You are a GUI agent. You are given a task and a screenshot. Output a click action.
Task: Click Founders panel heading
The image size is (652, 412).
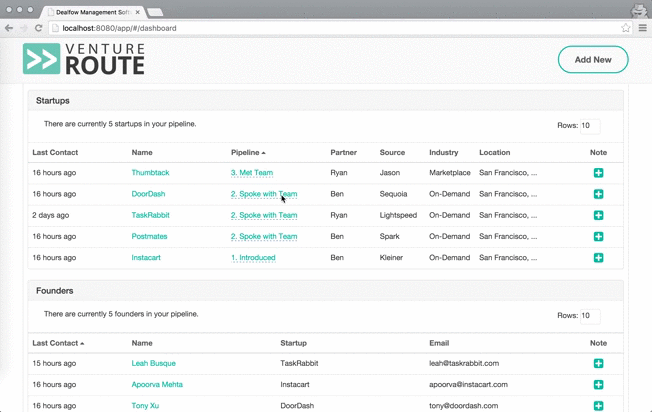[54, 291]
